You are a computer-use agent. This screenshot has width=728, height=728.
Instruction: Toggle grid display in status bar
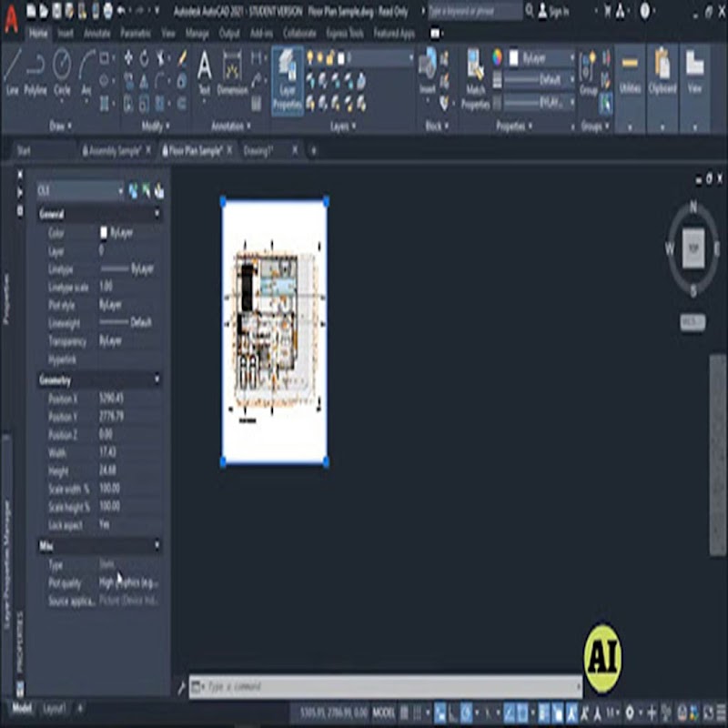pyautogui.click(x=404, y=711)
